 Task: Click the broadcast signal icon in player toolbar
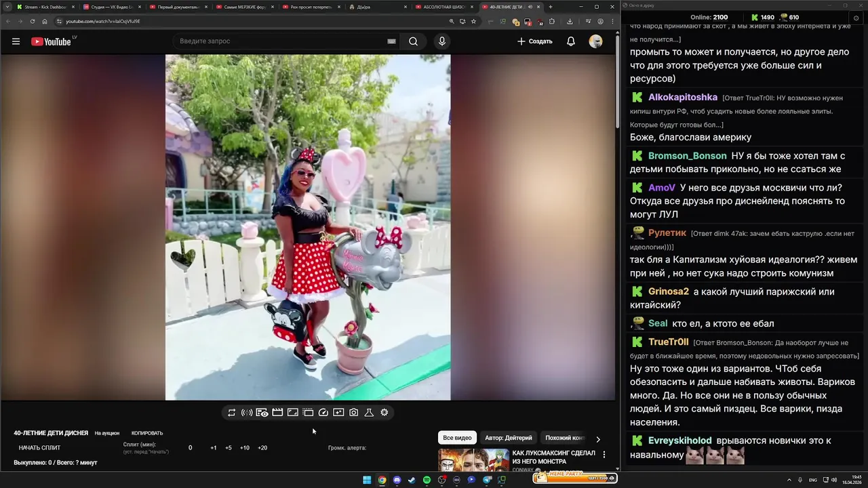tap(247, 412)
